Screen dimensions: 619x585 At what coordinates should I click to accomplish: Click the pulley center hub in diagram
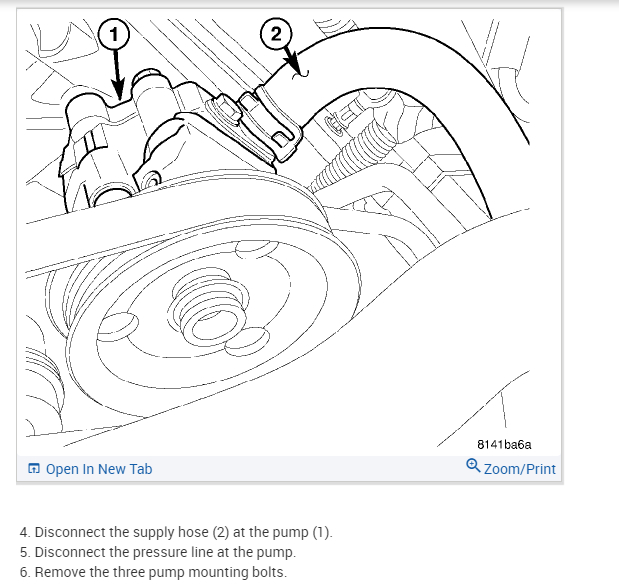click(x=210, y=307)
